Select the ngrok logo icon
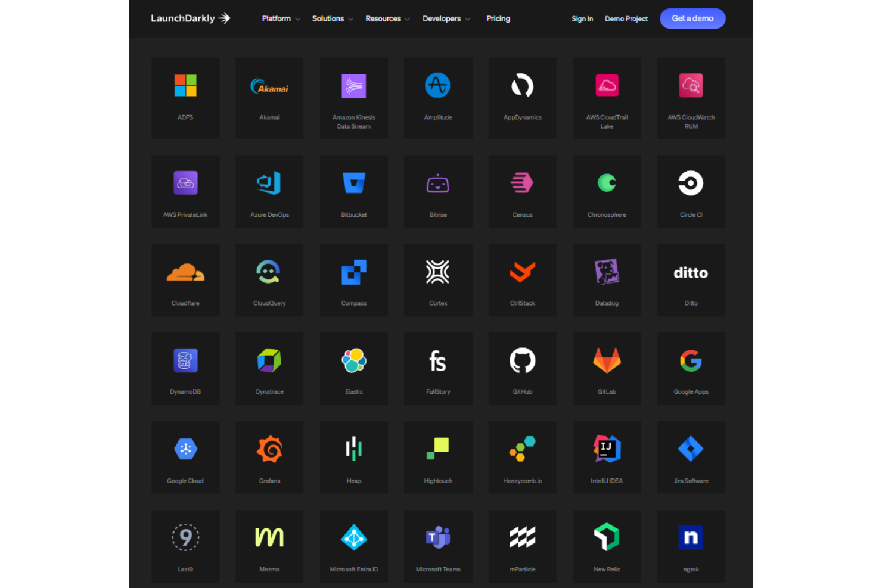882x588 pixels. pyautogui.click(x=691, y=537)
